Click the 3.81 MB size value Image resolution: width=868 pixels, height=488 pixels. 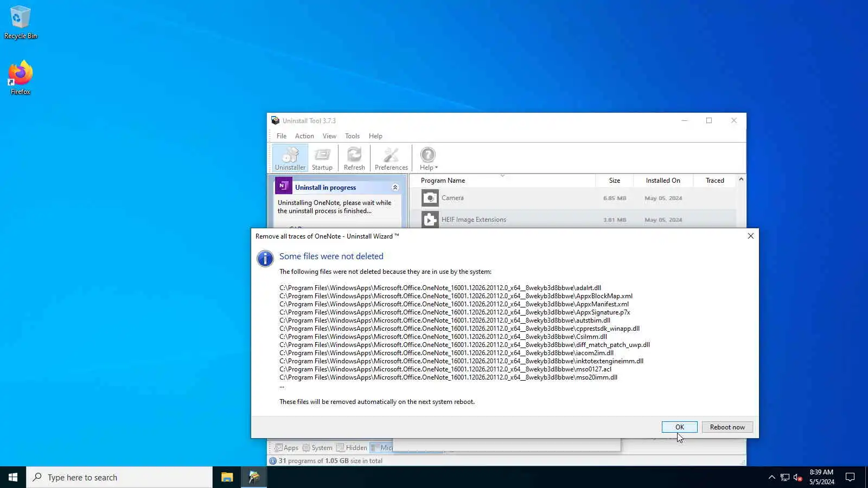[615, 220]
